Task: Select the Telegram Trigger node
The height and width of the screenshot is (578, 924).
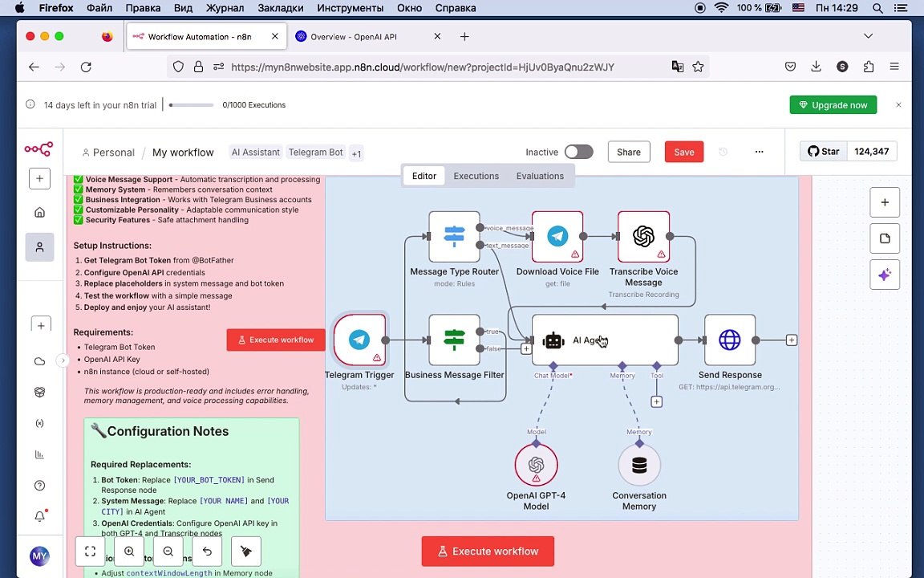Action: tap(359, 340)
